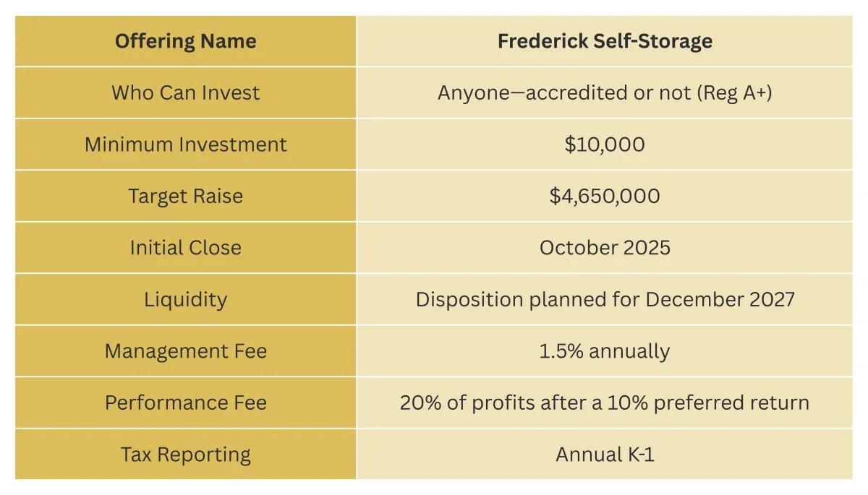868x495 pixels.
Task: Select the Annual K-1 cell
Action: coord(605,455)
